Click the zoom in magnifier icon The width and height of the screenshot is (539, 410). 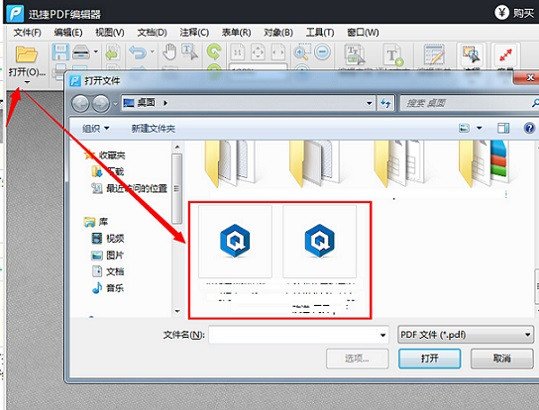tap(302, 52)
